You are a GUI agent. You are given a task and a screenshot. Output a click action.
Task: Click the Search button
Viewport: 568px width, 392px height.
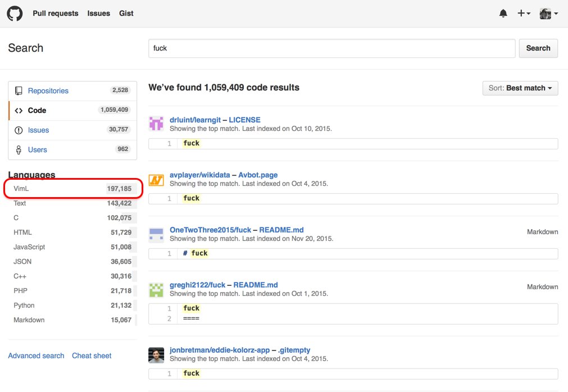(x=538, y=48)
